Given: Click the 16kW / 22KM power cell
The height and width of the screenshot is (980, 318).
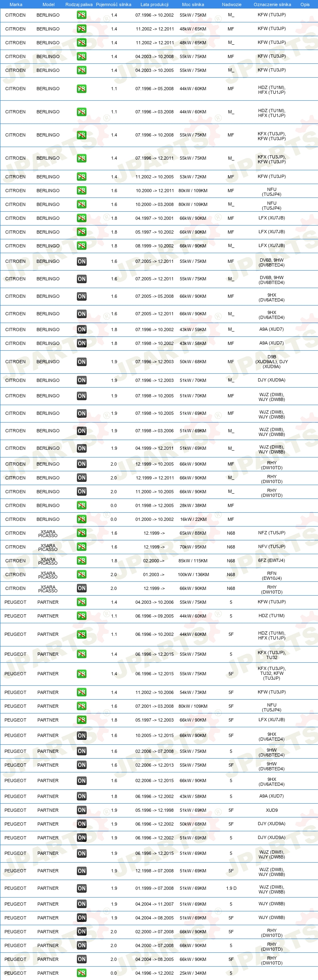Looking at the screenshot, I should pos(193,519).
